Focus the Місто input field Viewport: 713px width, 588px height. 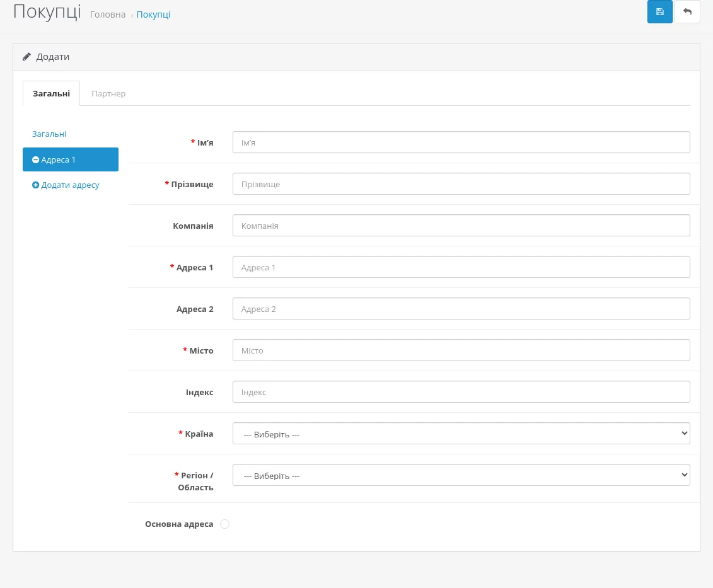point(461,350)
